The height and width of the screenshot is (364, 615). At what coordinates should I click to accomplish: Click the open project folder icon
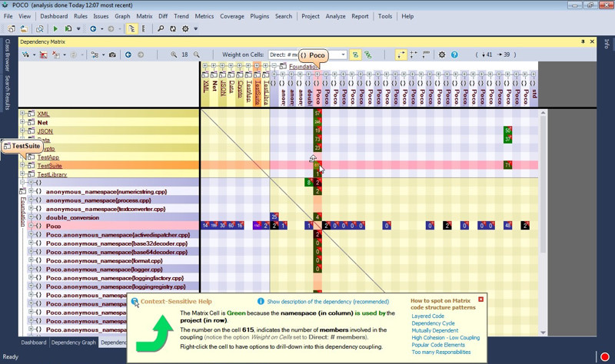(24, 28)
